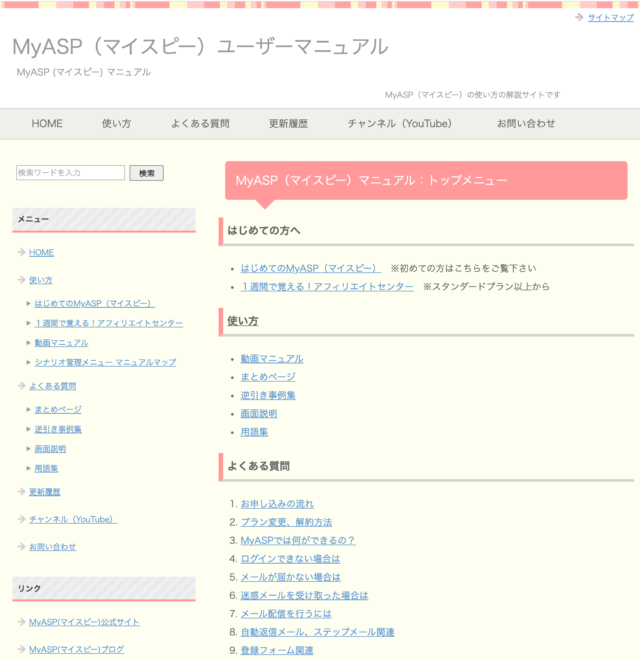
Task: Select お問い合わせ in the navigation bar
Action: click(x=526, y=124)
